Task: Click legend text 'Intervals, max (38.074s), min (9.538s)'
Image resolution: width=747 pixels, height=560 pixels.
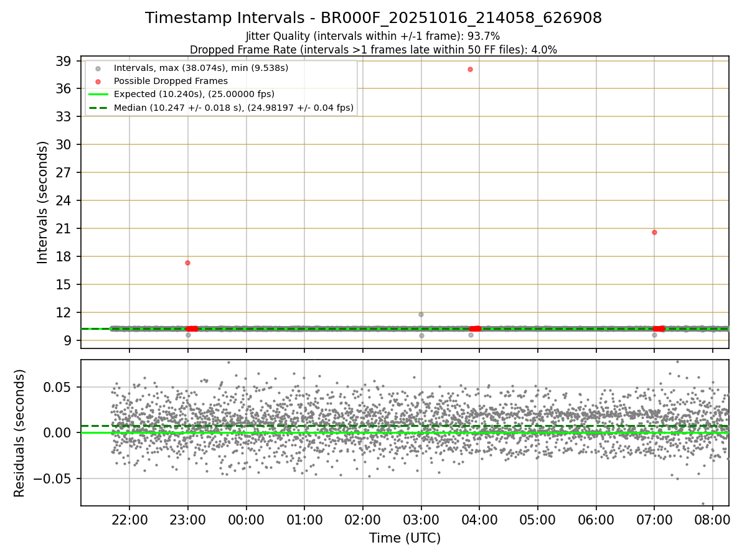Action: click(201, 68)
